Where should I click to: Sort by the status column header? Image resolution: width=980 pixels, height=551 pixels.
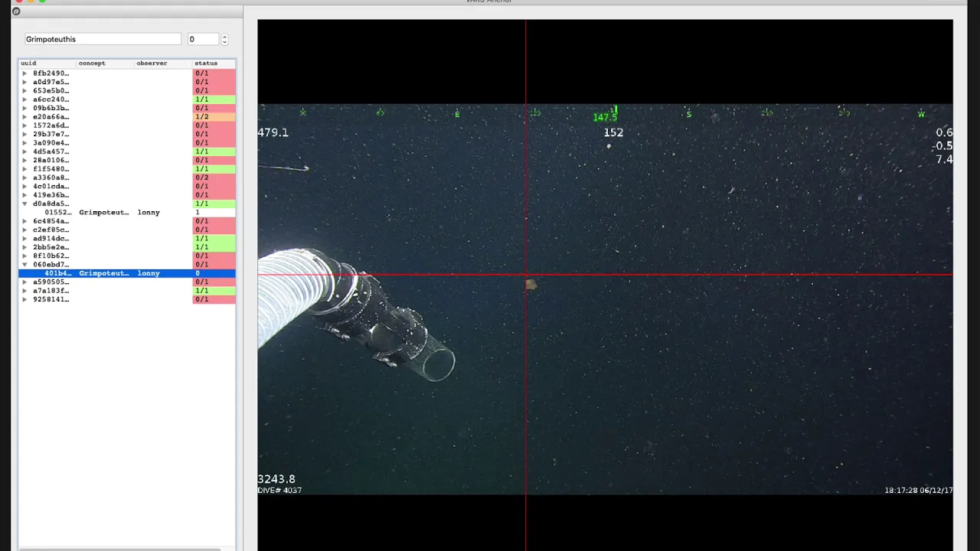click(x=214, y=63)
